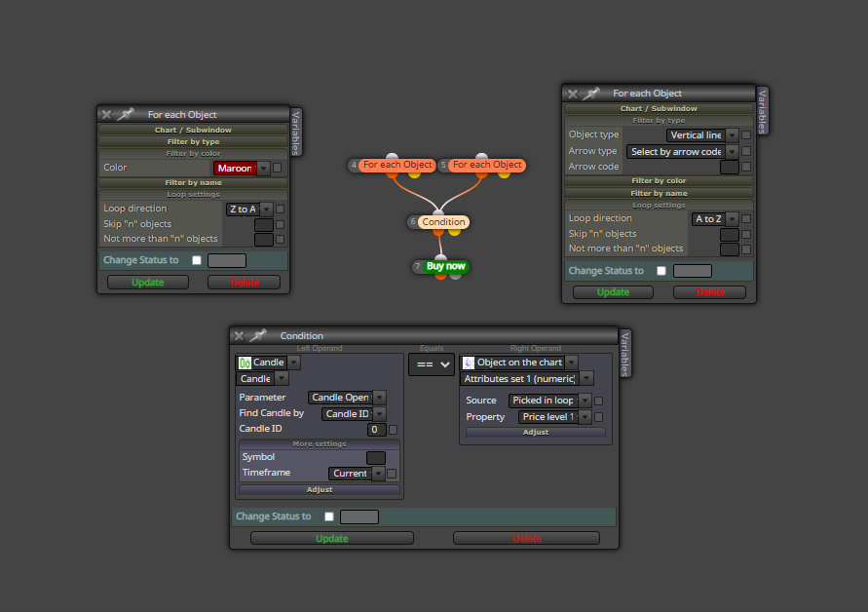
Task: Toggle checkbox beside Vertical line object type
Action: [x=746, y=135]
